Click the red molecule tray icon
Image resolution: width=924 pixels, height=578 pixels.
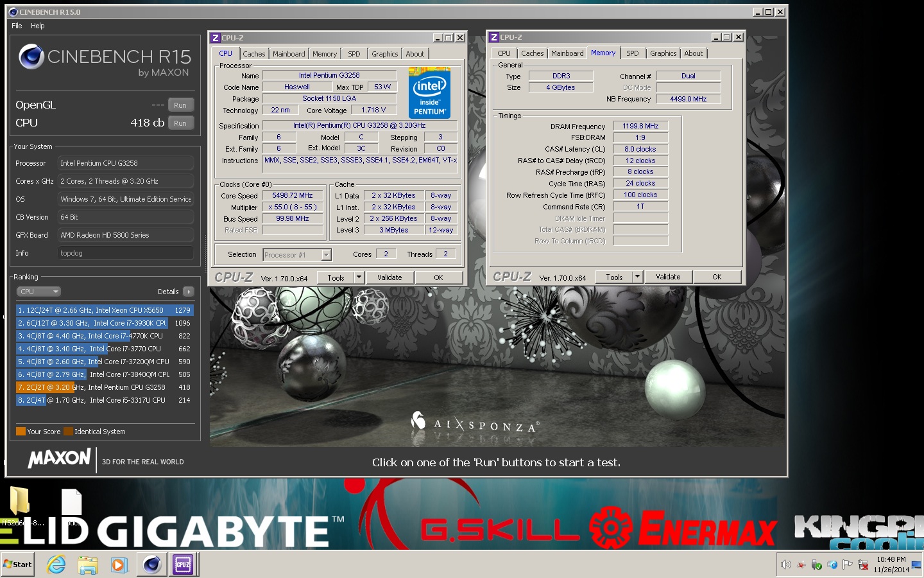tap(801, 565)
